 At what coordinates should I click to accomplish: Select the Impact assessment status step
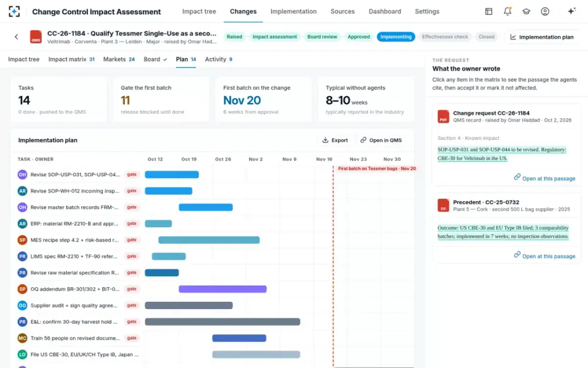(x=275, y=37)
